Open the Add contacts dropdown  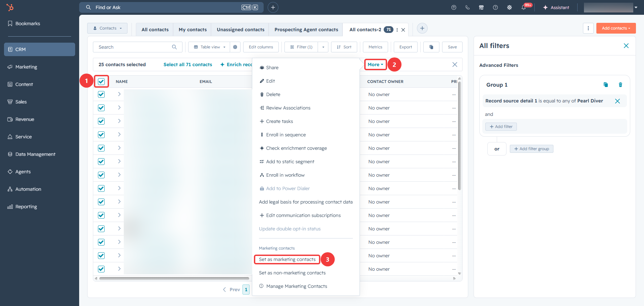click(x=616, y=28)
